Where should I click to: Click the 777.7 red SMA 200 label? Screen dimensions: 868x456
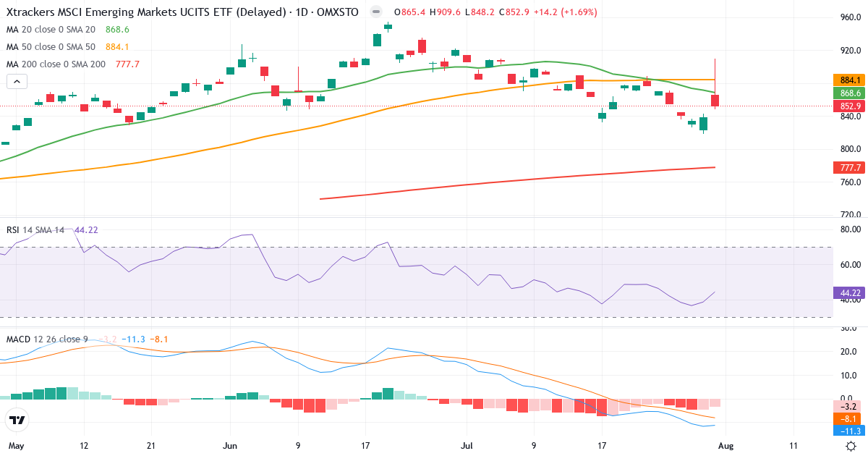click(849, 167)
